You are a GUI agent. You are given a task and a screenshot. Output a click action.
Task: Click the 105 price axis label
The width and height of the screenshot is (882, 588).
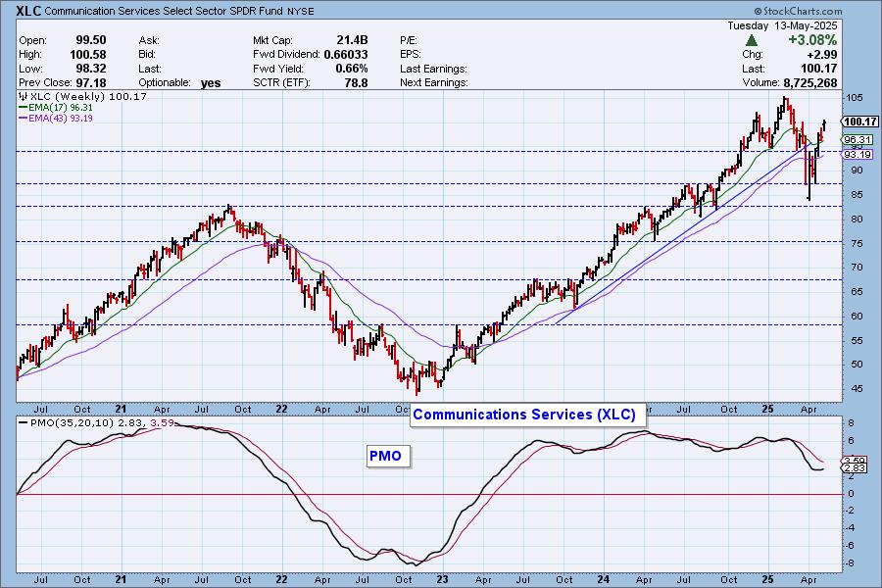[855, 98]
